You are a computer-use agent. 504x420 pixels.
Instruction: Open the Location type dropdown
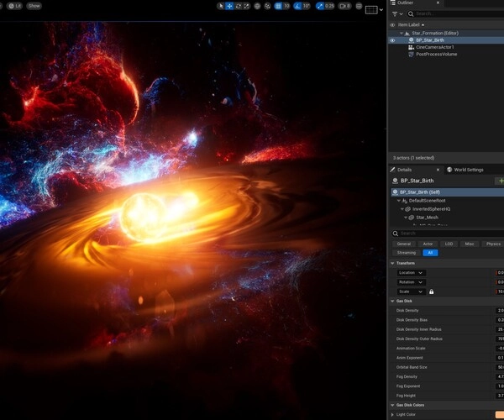pos(411,272)
